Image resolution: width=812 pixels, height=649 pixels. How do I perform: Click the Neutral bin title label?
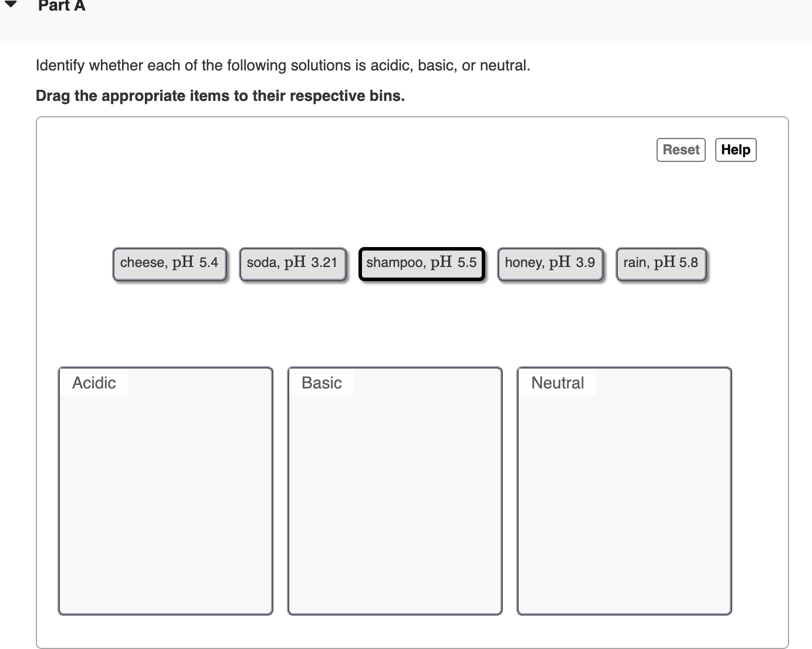tap(557, 383)
